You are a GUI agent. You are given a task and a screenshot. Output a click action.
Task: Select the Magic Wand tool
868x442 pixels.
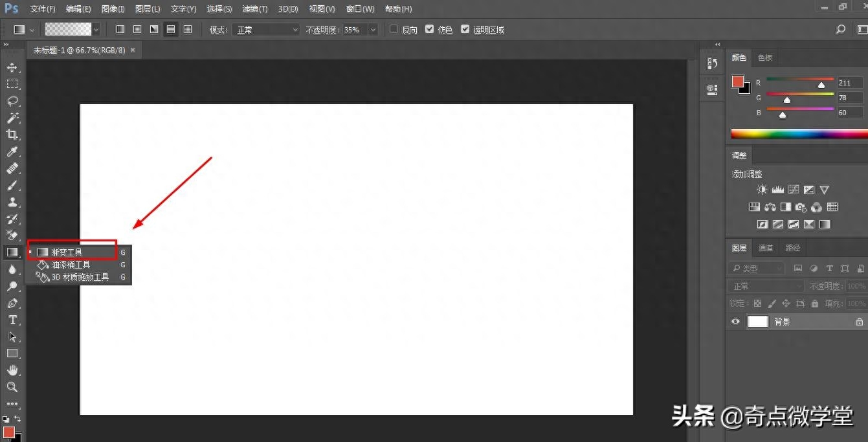coord(12,118)
